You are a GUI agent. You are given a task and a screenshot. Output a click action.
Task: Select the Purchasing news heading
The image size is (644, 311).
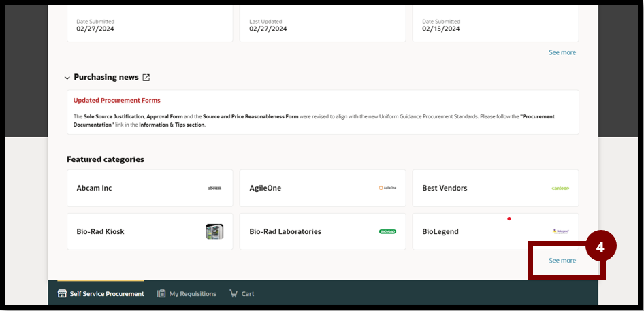(106, 77)
